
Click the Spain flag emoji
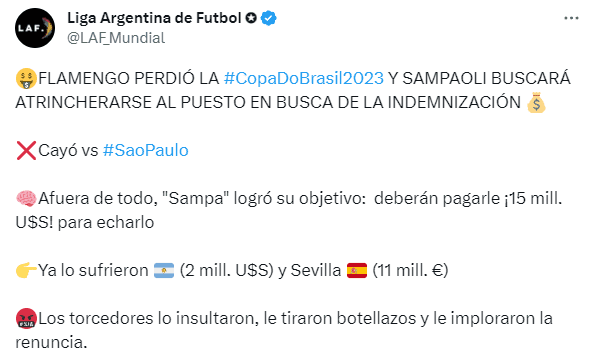tap(357, 270)
